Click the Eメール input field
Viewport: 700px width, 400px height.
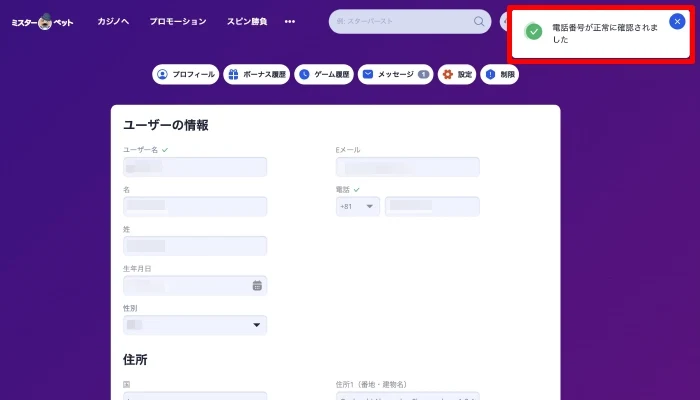coord(407,167)
